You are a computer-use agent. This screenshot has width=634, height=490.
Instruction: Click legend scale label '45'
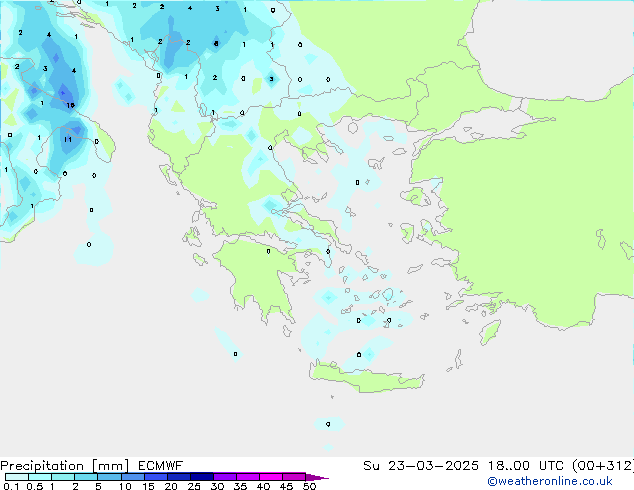pyautogui.click(x=286, y=486)
